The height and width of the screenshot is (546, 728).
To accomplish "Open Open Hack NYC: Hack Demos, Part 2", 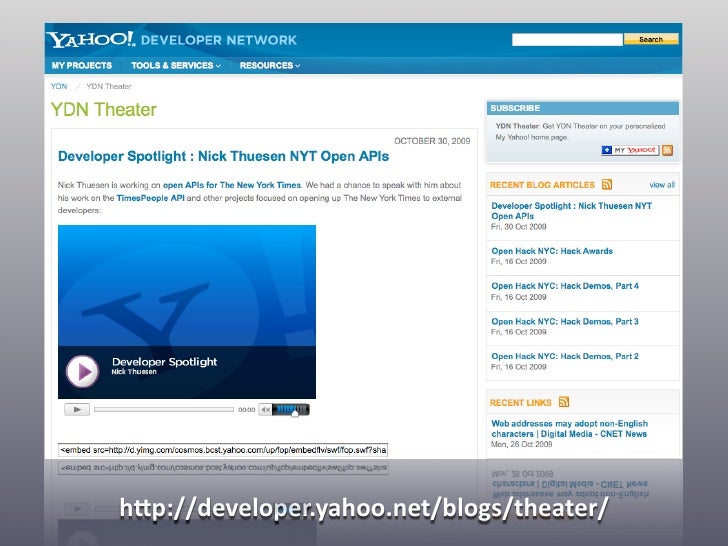I will coord(565,356).
